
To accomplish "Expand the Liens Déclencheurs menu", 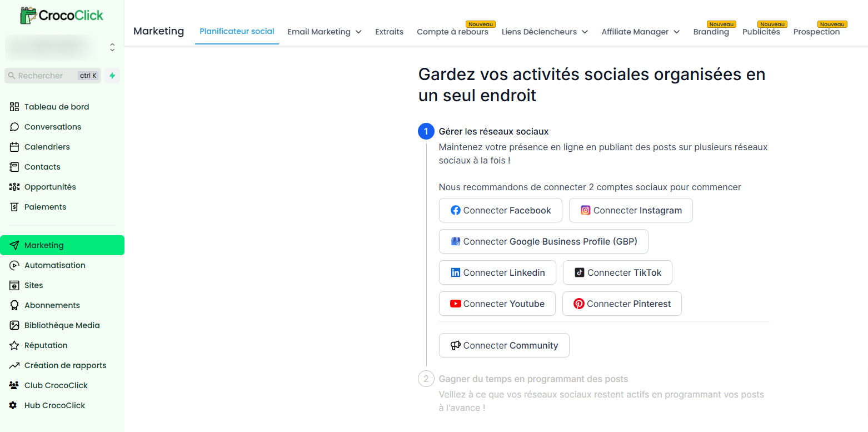I will [545, 32].
